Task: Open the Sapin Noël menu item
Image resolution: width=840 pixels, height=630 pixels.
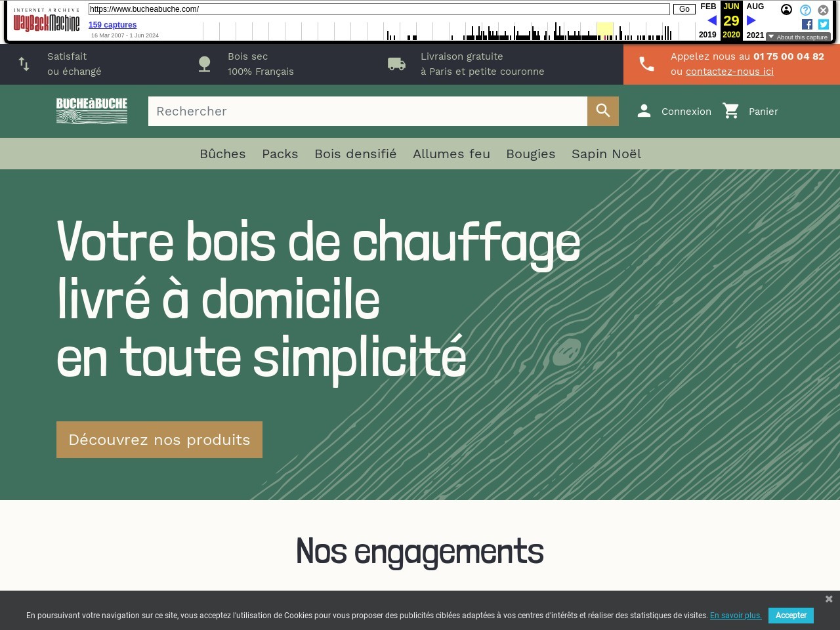Action: click(606, 154)
